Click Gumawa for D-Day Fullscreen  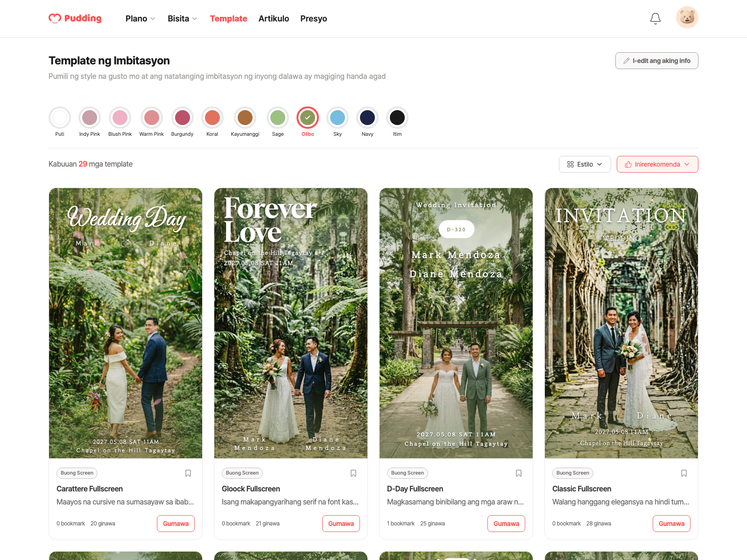point(506,524)
